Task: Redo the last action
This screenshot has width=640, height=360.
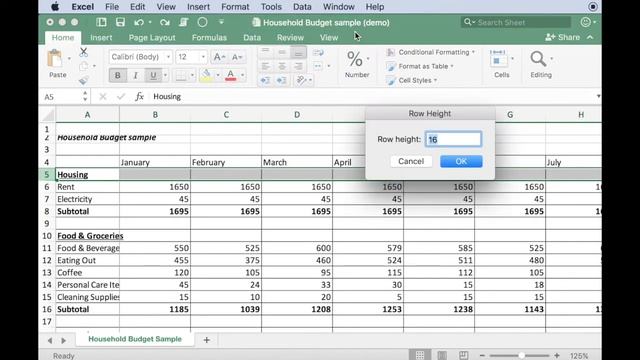Action: 164,22
